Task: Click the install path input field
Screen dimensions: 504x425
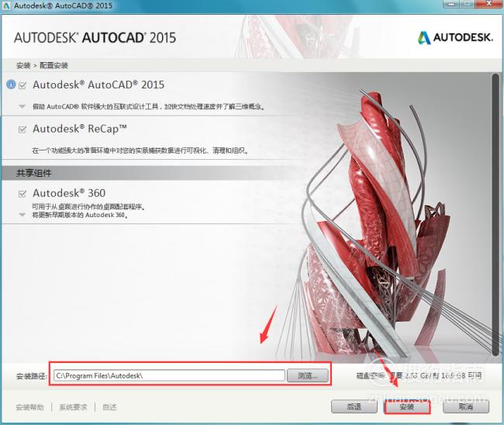Action: 169,375
